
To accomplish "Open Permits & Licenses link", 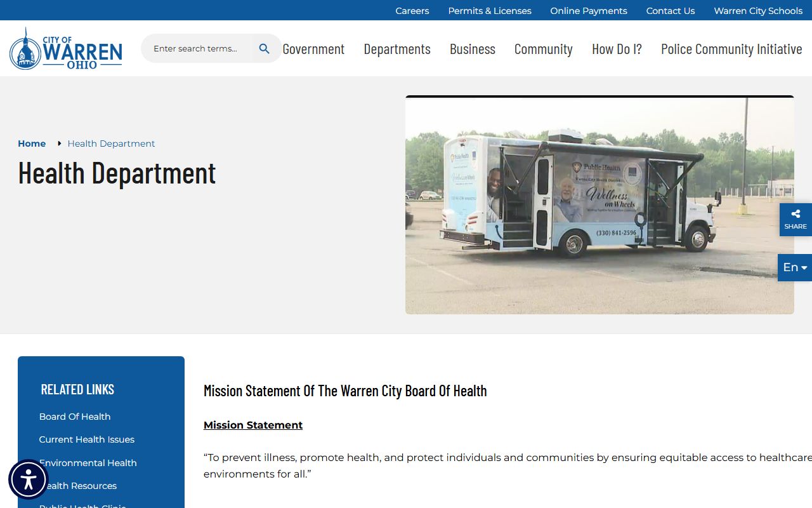I will click(x=490, y=11).
